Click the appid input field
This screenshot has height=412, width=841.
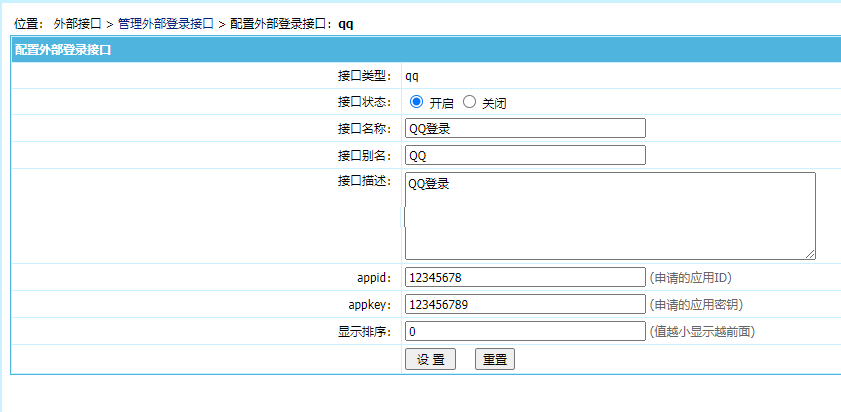coord(525,277)
